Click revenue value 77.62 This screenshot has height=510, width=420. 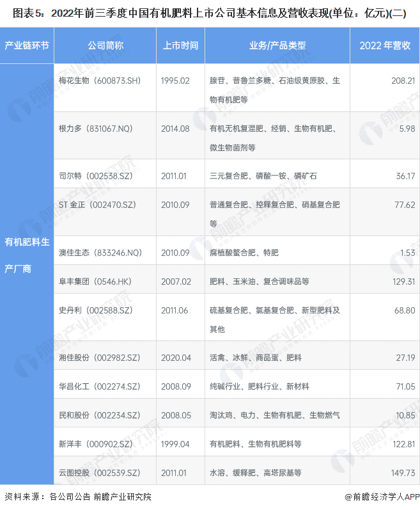tap(405, 205)
